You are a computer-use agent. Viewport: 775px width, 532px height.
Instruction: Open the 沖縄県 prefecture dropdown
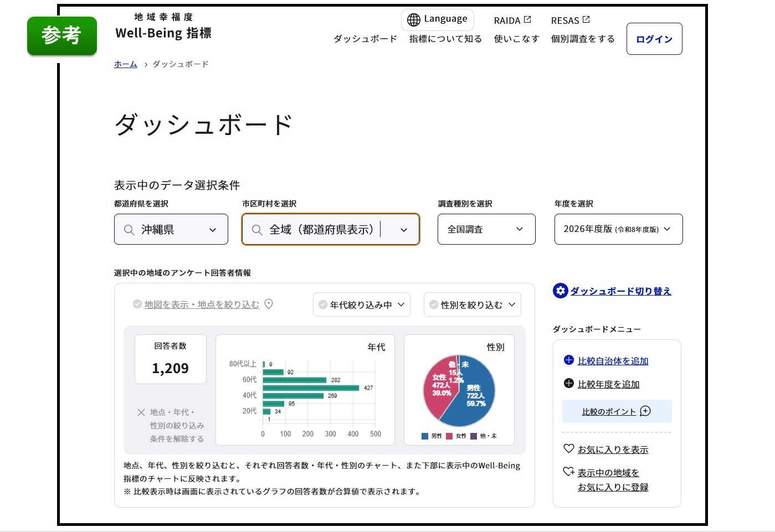[171, 229]
